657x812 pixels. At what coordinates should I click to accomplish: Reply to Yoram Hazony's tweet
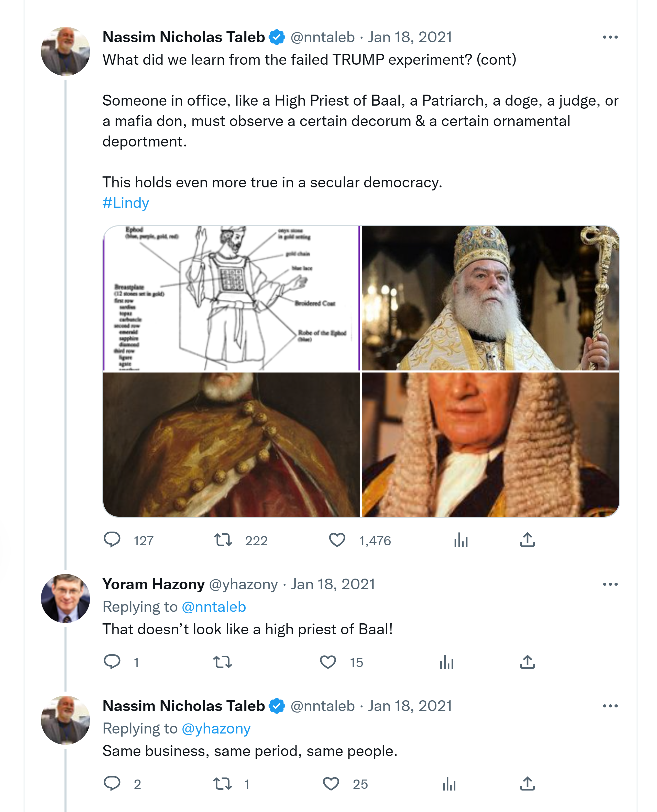tap(112, 661)
